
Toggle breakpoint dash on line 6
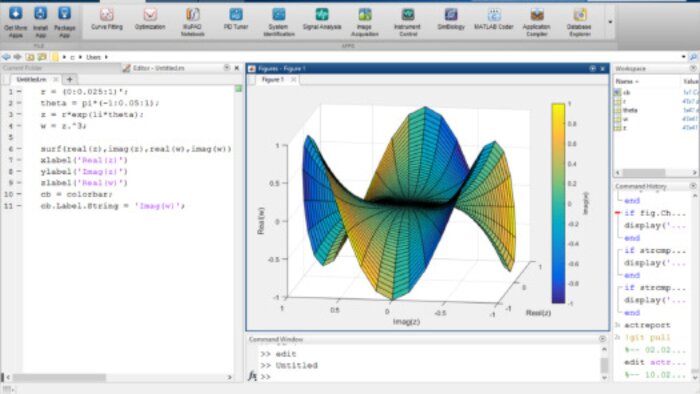(19, 149)
